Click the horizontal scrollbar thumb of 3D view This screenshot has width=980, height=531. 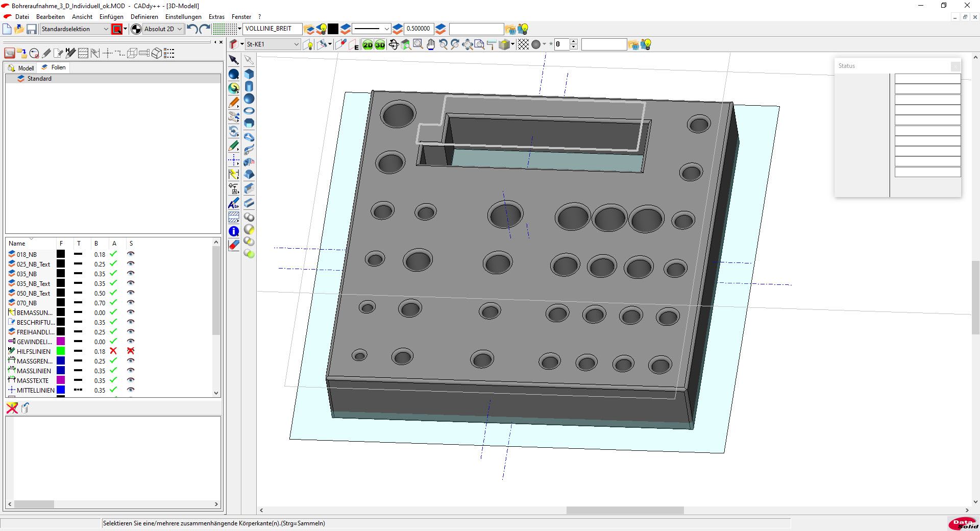(625, 510)
